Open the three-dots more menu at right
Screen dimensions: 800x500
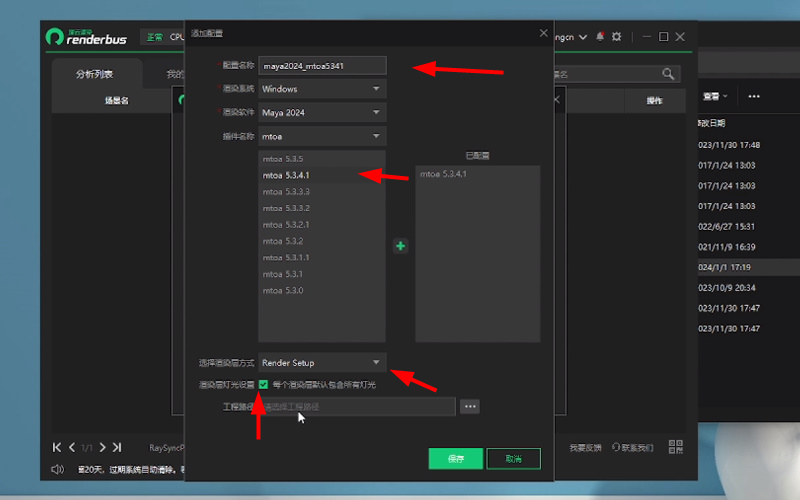(x=754, y=96)
